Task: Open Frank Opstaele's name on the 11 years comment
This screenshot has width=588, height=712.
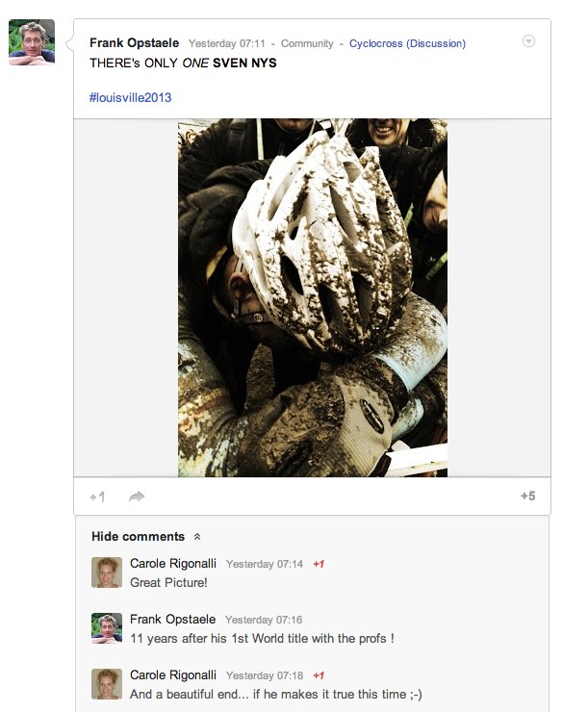Action: (172, 620)
